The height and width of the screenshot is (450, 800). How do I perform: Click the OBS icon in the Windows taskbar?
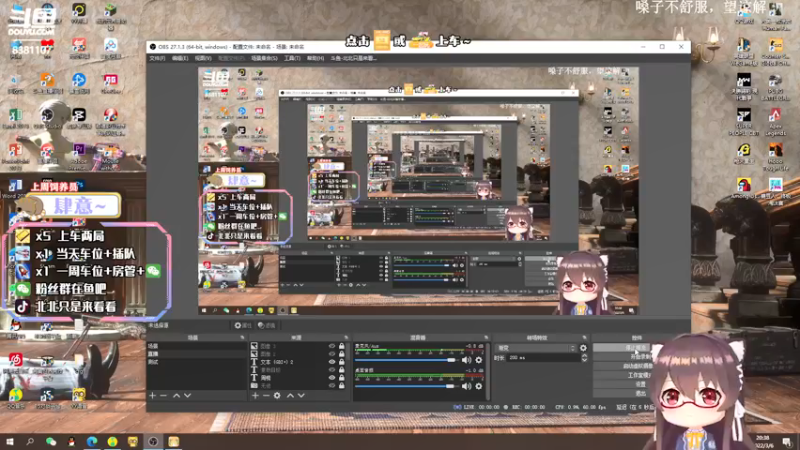click(153, 441)
